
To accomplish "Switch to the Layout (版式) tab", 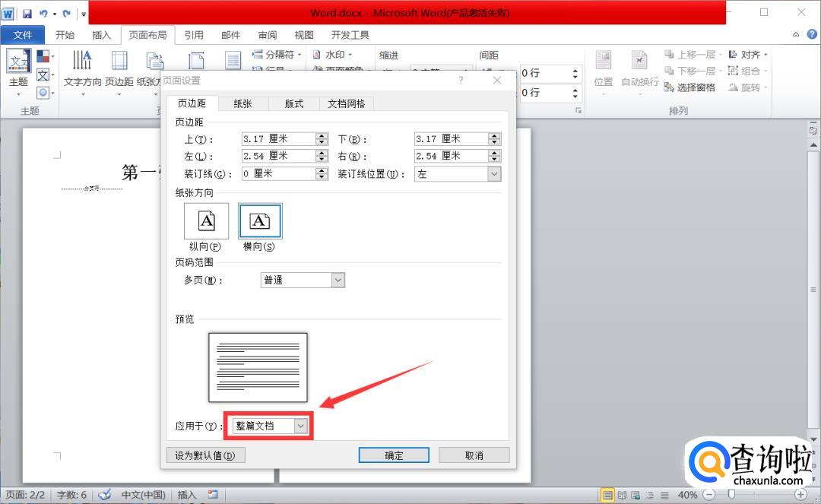I will (293, 103).
